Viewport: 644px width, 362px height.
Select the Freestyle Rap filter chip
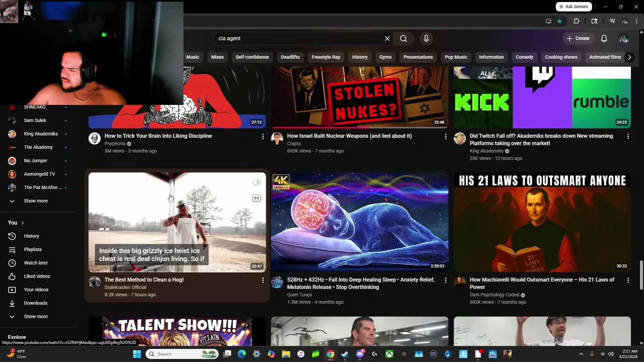(326, 57)
